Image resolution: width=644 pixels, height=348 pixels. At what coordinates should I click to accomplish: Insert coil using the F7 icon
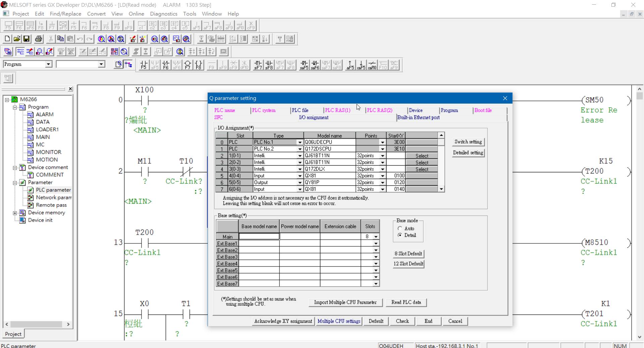tap(187, 65)
